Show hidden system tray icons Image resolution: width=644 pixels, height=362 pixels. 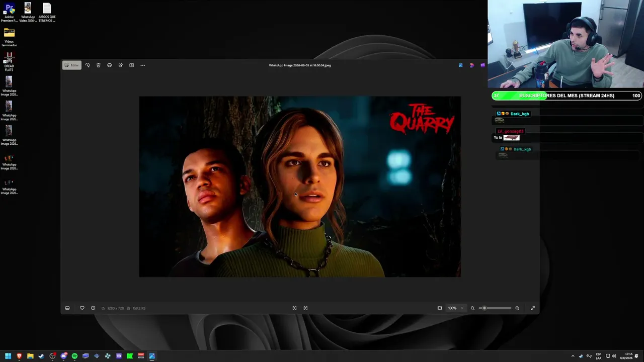573,356
